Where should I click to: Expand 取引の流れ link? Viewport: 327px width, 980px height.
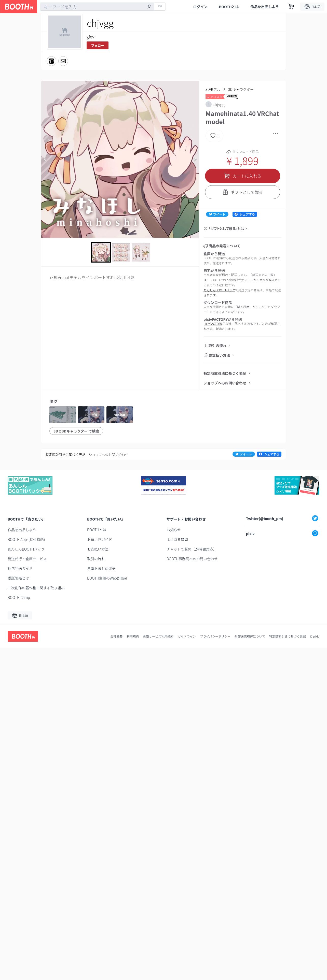tap(217, 345)
